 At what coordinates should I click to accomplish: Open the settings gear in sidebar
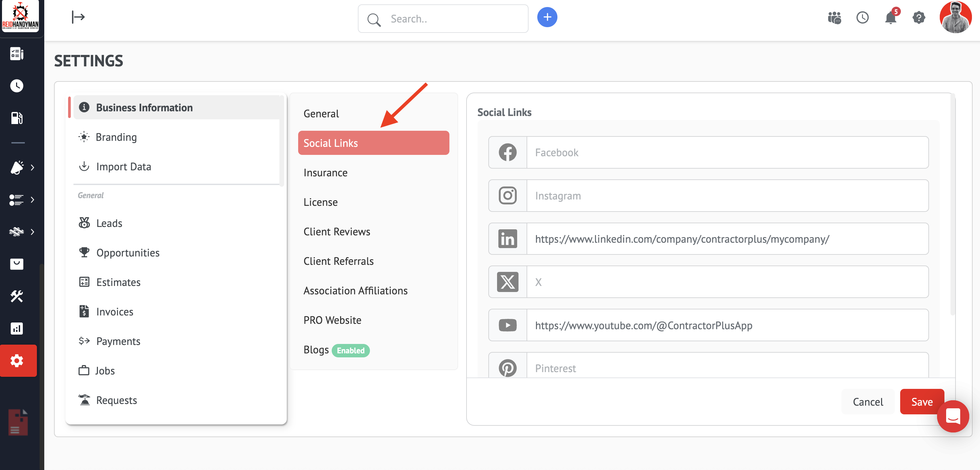point(17,360)
